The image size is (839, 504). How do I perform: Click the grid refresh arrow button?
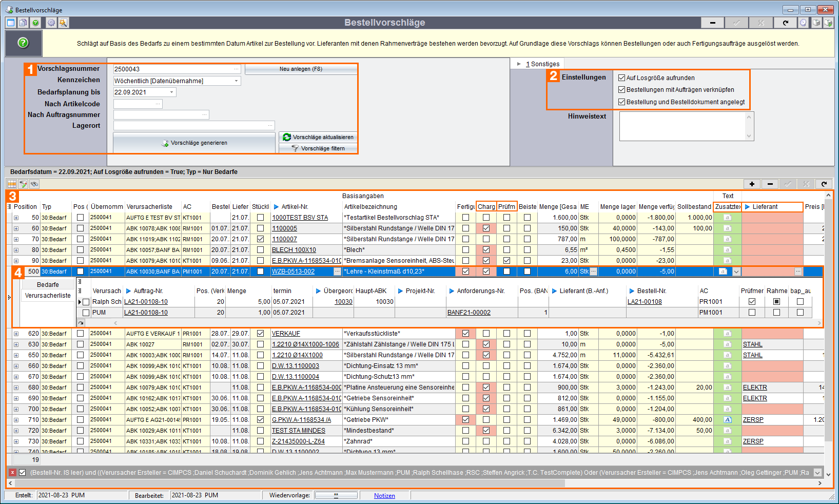coord(824,184)
